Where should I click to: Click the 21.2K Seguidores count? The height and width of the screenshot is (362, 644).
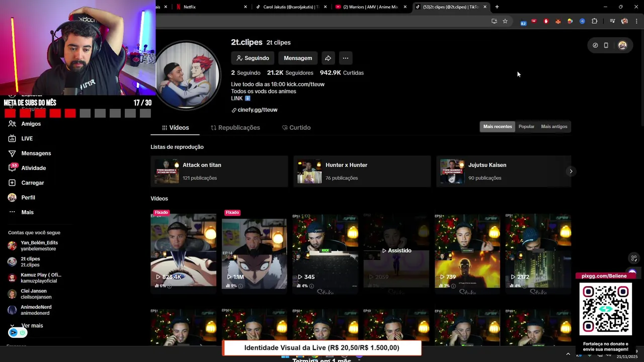coord(290,73)
